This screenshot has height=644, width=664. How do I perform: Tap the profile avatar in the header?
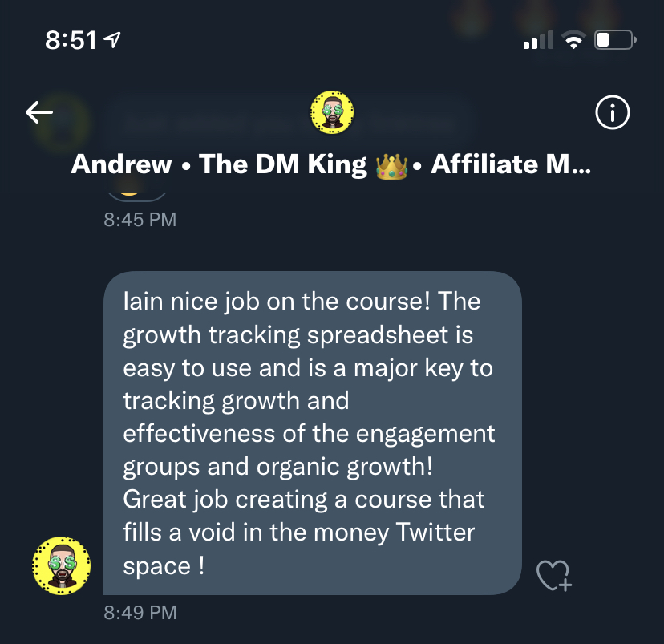332,112
